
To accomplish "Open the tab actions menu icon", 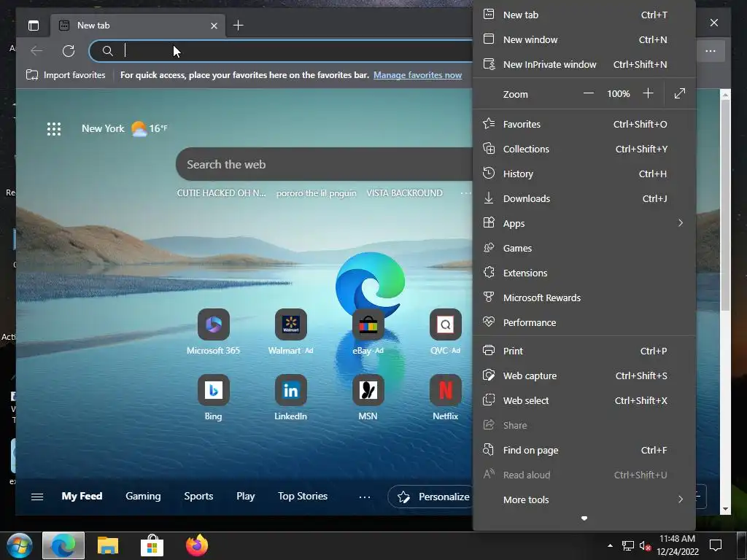I will (x=34, y=26).
